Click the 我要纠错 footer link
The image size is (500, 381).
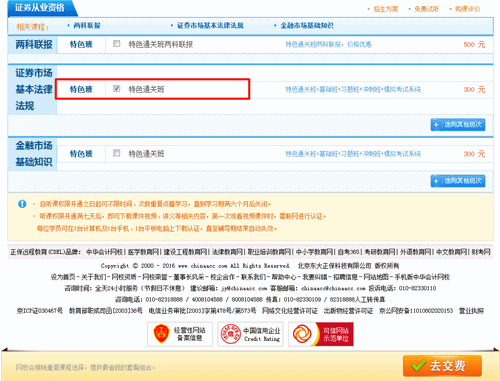pos(315,277)
